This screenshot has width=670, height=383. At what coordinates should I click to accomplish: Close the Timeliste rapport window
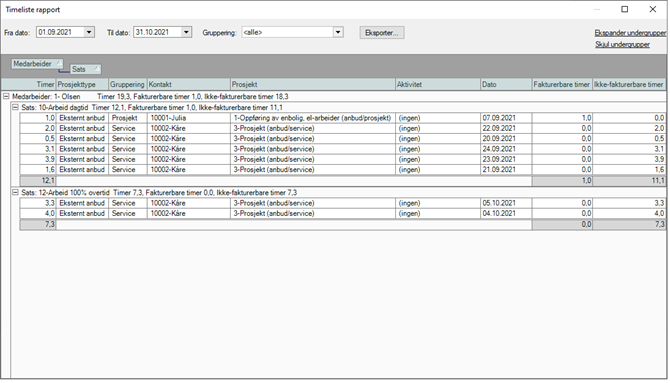tap(652, 9)
